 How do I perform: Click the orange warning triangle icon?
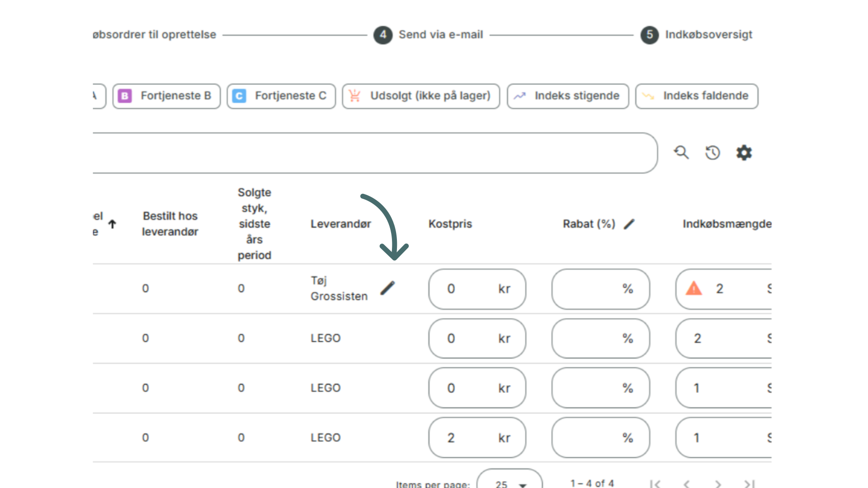click(693, 289)
